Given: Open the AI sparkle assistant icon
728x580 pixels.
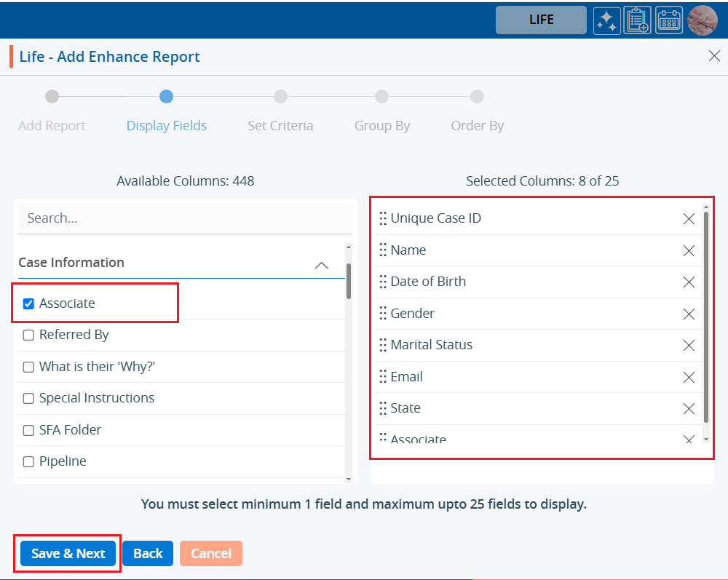Looking at the screenshot, I should point(606,20).
